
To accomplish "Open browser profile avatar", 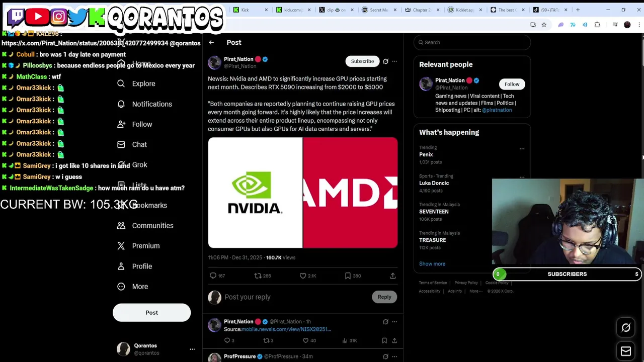I will click(627, 25).
